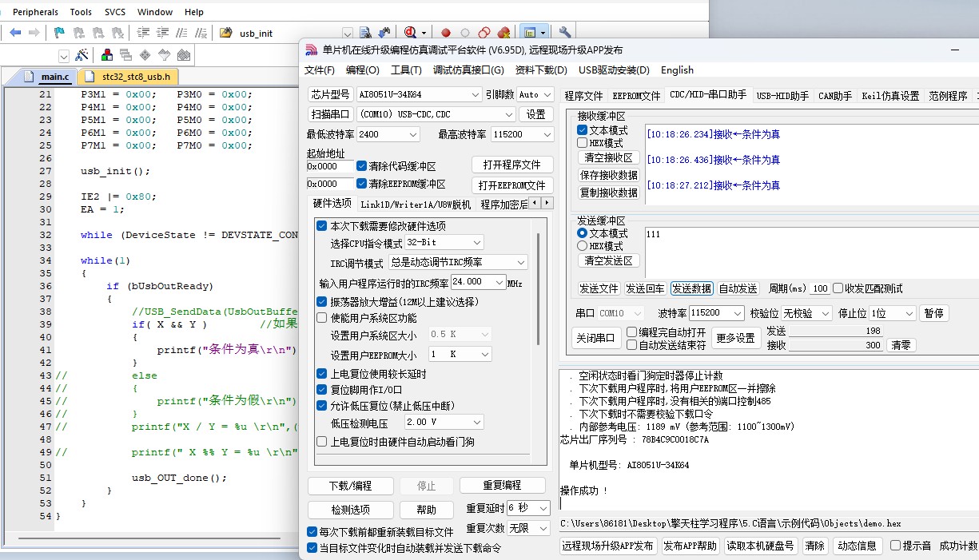
Task: Open target options magic wand icon
Action: tap(81, 56)
